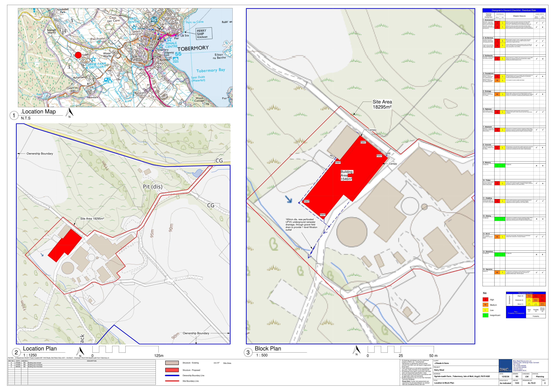This screenshot has width=555, height=392.
Task: Click the date value '12/02/26'
Action: (505, 377)
